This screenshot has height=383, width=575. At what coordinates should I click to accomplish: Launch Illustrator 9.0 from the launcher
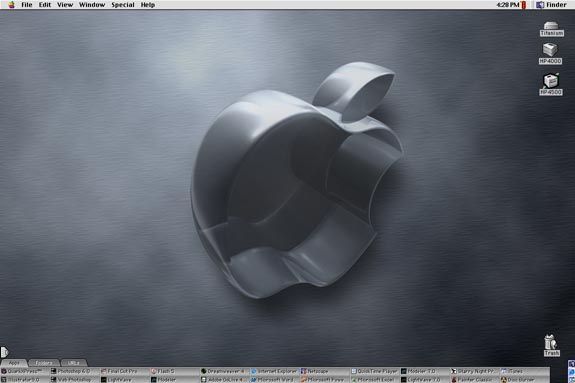(x=25, y=379)
